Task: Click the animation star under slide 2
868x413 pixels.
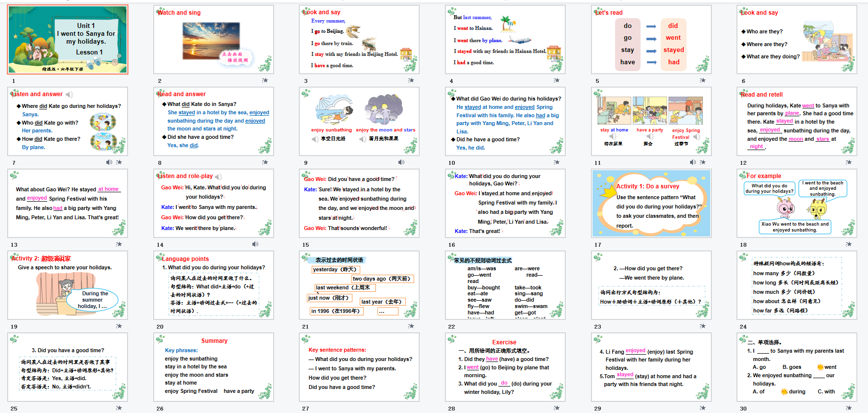Action: point(265,80)
